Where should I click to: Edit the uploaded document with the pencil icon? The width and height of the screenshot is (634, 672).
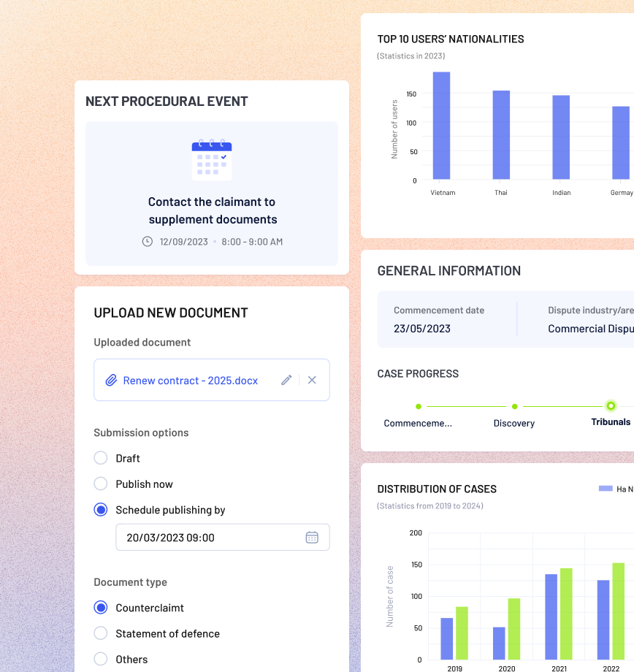tap(286, 380)
